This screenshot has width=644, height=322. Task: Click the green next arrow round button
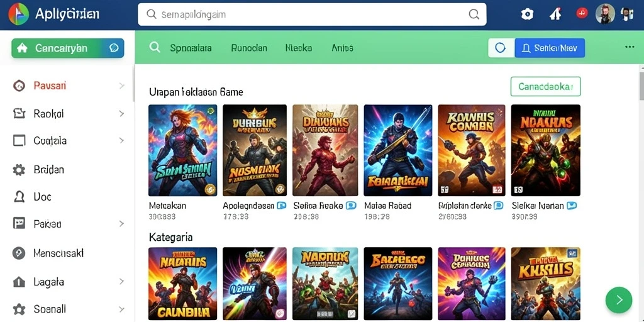coord(619,300)
